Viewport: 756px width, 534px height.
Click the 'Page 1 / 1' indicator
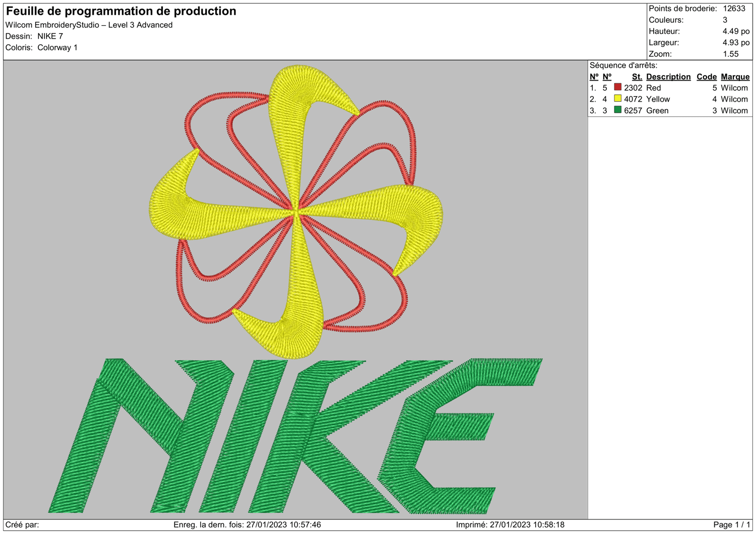pyautogui.click(x=732, y=525)
